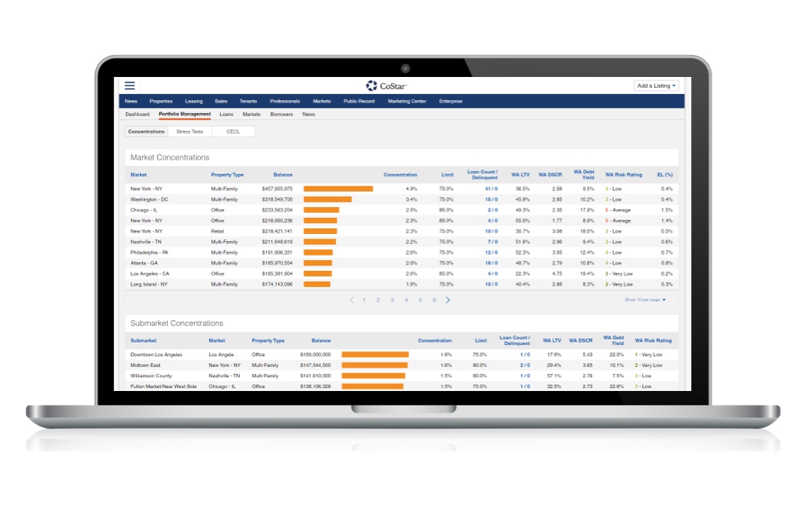Image resolution: width=812 pixels, height=508 pixels.
Task: Open the Add a Listing dropdown
Action: (x=657, y=85)
